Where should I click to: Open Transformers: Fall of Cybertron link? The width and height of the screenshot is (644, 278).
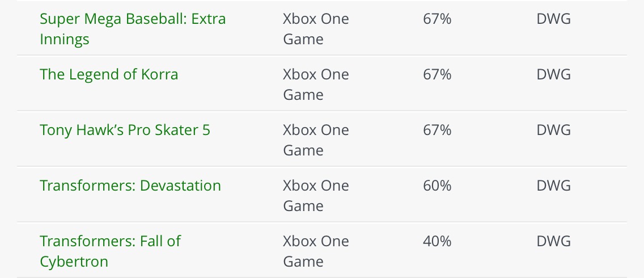point(110,242)
